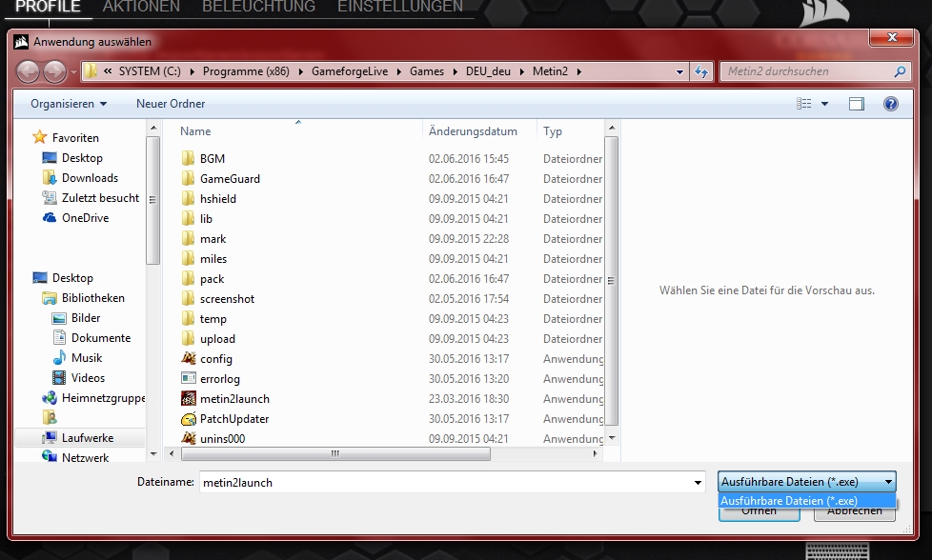Screen dimensions: 932x560
Task: Click the OneDrive cloud icon
Action: 50,218
